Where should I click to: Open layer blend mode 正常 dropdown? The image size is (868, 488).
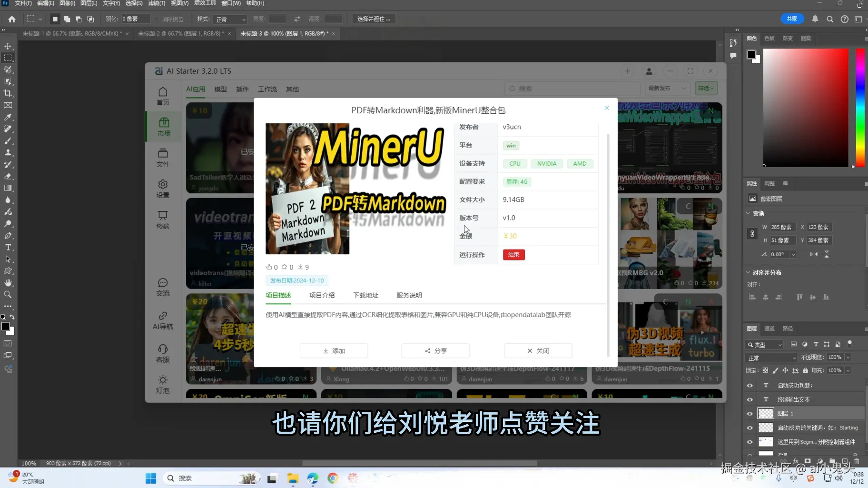tap(771, 358)
